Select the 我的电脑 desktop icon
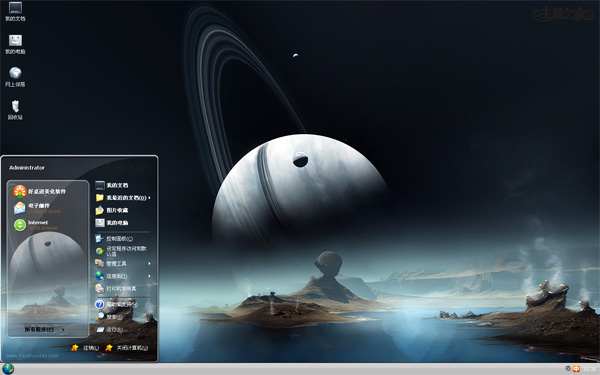This screenshot has width=600, height=375. pyautogui.click(x=15, y=44)
